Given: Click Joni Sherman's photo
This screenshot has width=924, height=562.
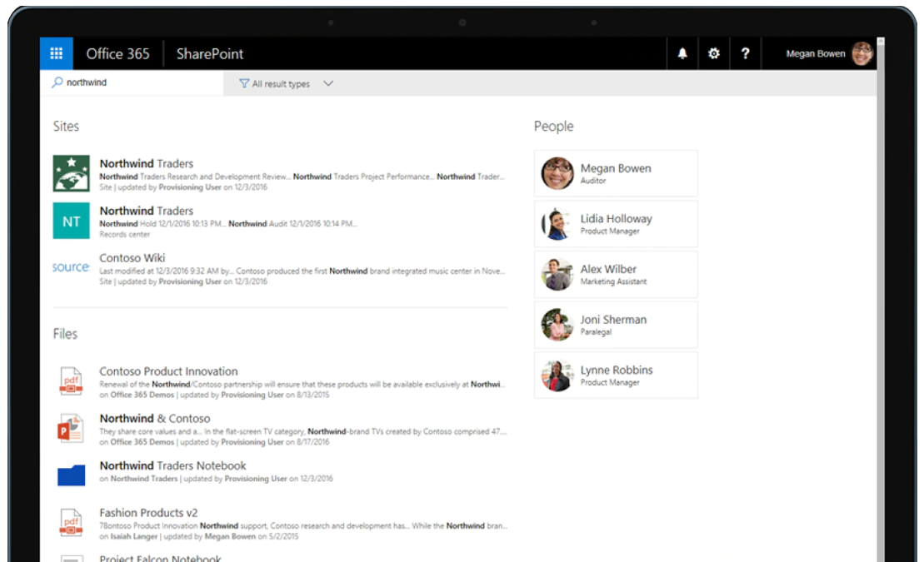Looking at the screenshot, I should coord(557,325).
